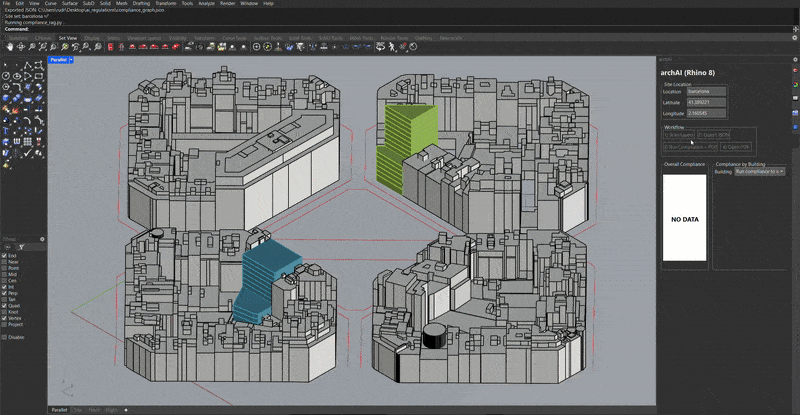
Task: Toggle the End object snap checkbox
Action: [x=4, y=255]
